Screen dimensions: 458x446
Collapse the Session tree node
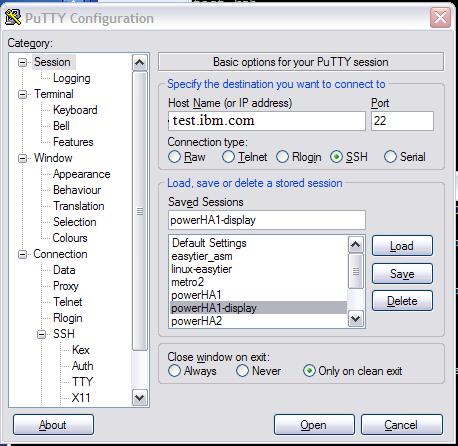pos(22,62)
